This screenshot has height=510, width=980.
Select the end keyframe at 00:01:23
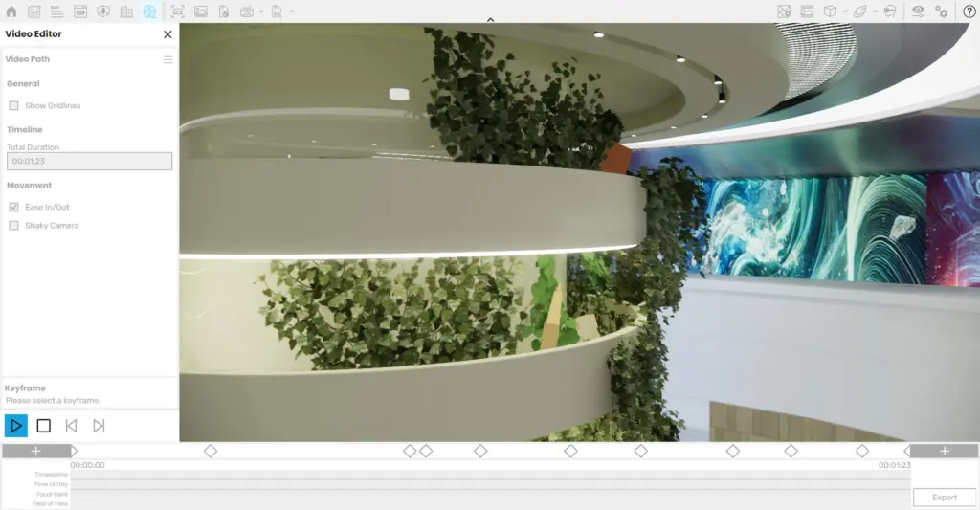tap(907, 451)
